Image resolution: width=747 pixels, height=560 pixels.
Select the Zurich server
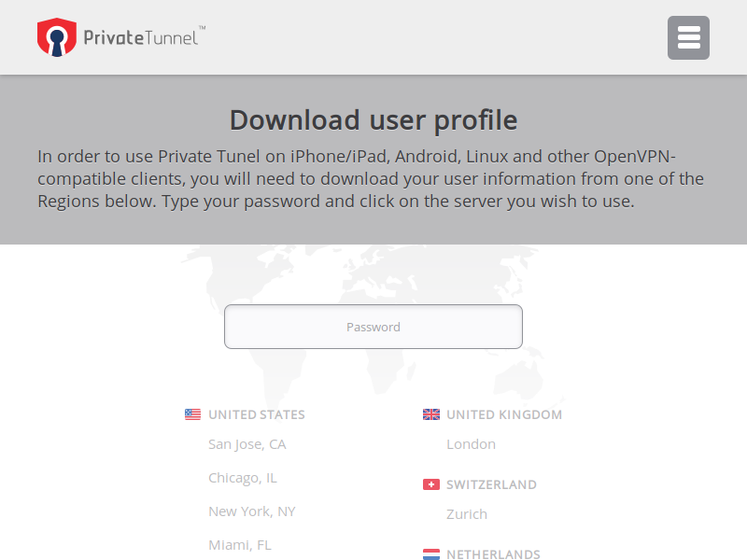pos(466,514)
